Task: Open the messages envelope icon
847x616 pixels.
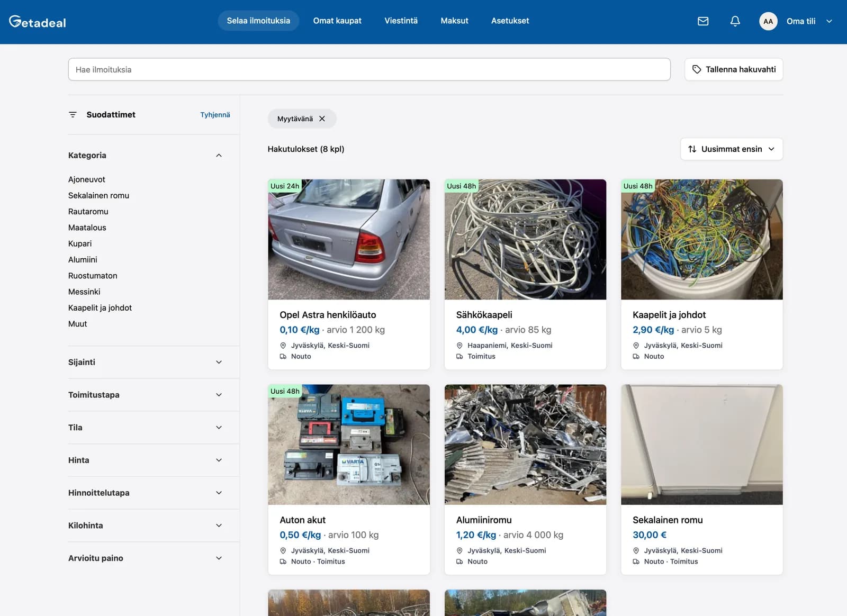Action: (x=703, y=21)
